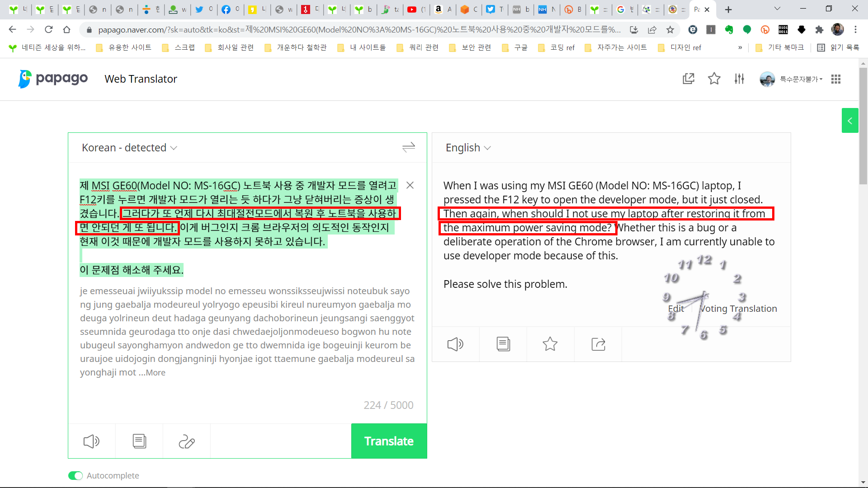Viewport: 868px width, 488px height.
Task: Click the favorites star in Papago header
Action: coord(714,79)
